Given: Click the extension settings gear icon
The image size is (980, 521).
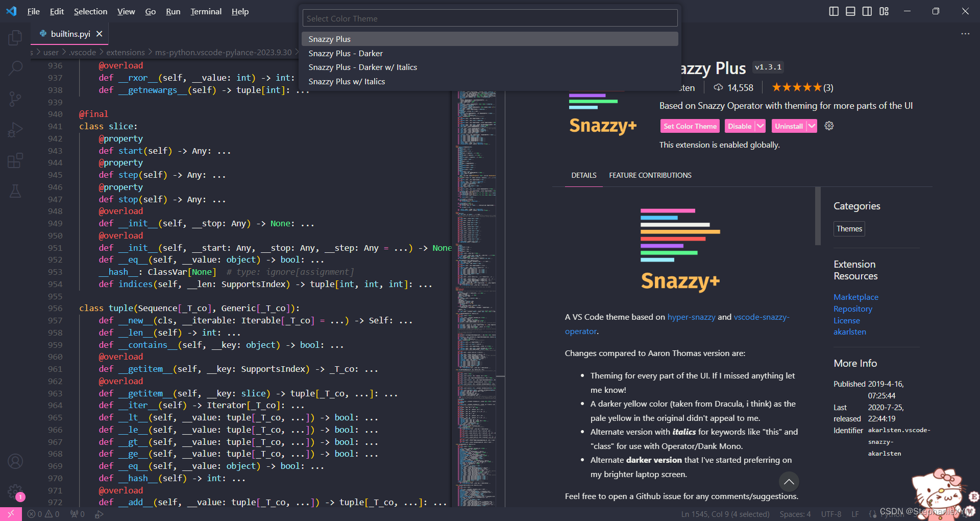Looking at the screenshot, I should 829,126.
